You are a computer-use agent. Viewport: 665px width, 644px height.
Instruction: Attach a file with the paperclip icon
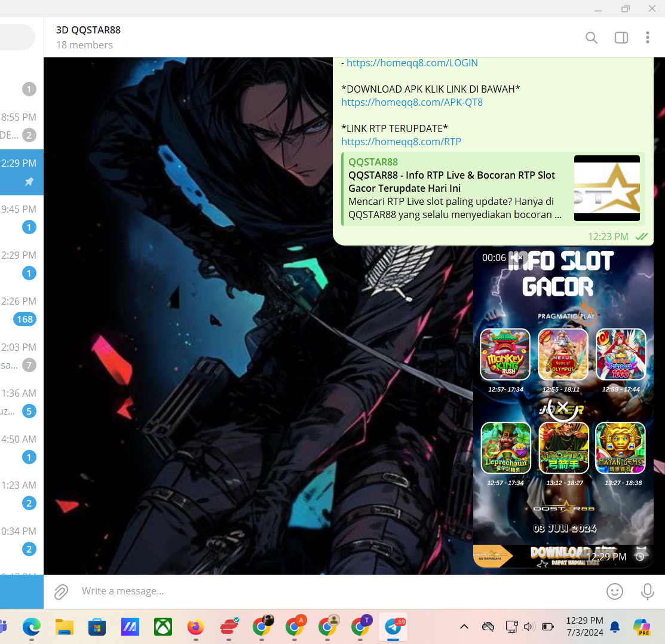(x=61, y=591)
